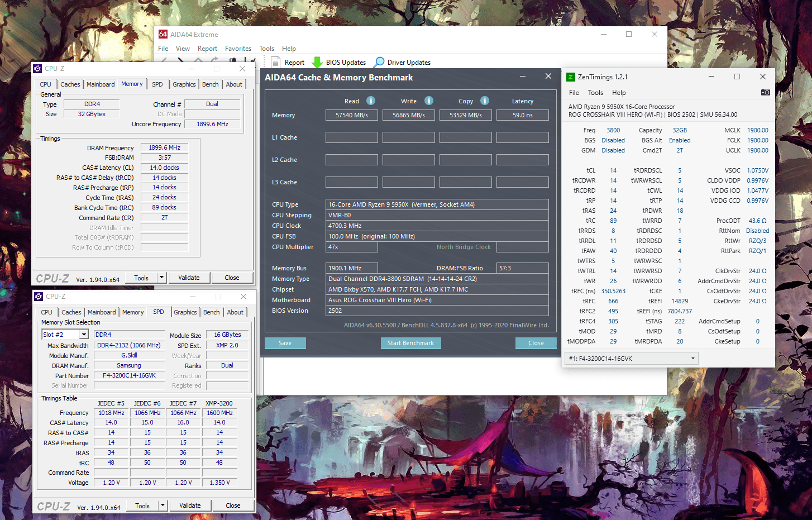Open About tab in lower CPU-Z window
This screenshot has width=812, height=520.
pos(235,312)
